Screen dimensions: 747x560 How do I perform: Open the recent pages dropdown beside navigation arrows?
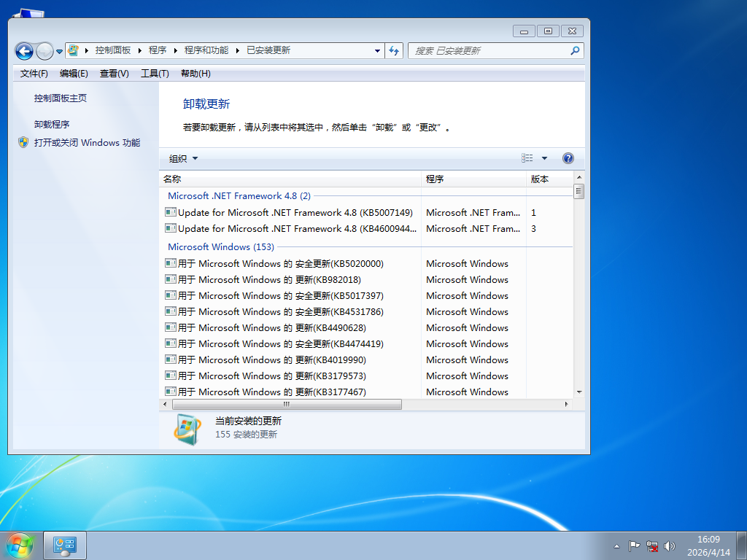tap(60, 50)
